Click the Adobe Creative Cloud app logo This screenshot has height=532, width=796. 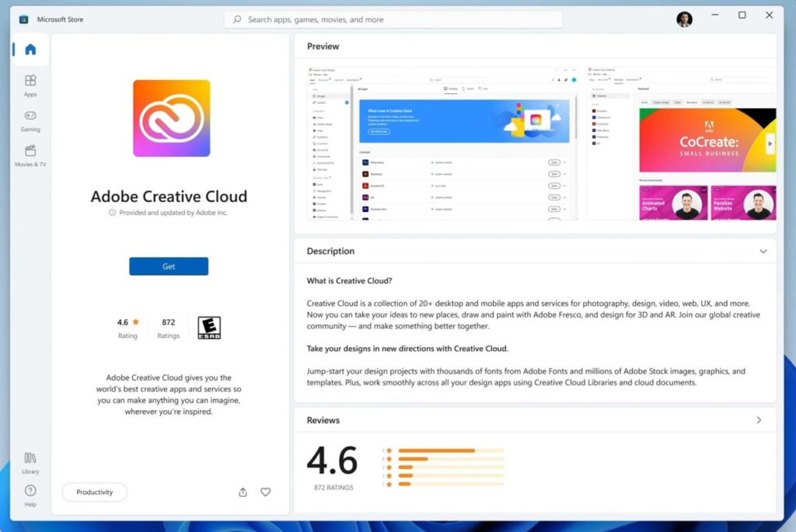[x=171, y=118]
